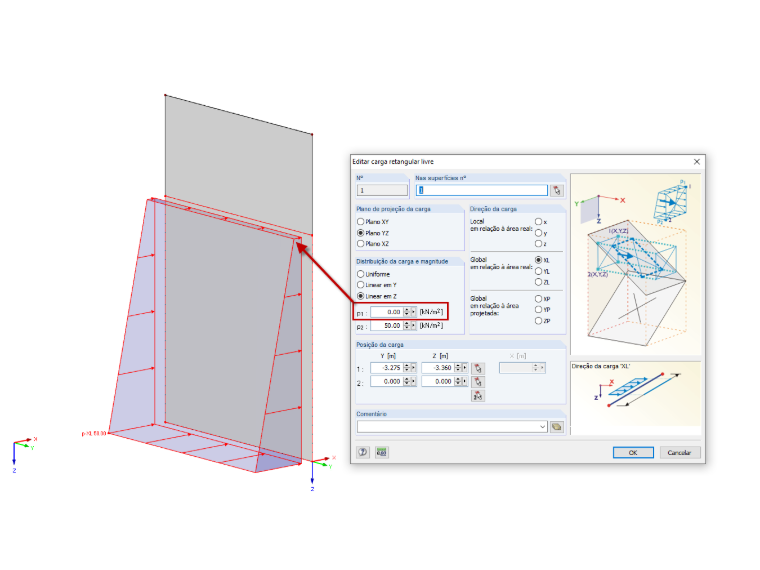Click the spinner of Y value -3.275
Screen dimensions: 760x570
[x=407, y=368]
